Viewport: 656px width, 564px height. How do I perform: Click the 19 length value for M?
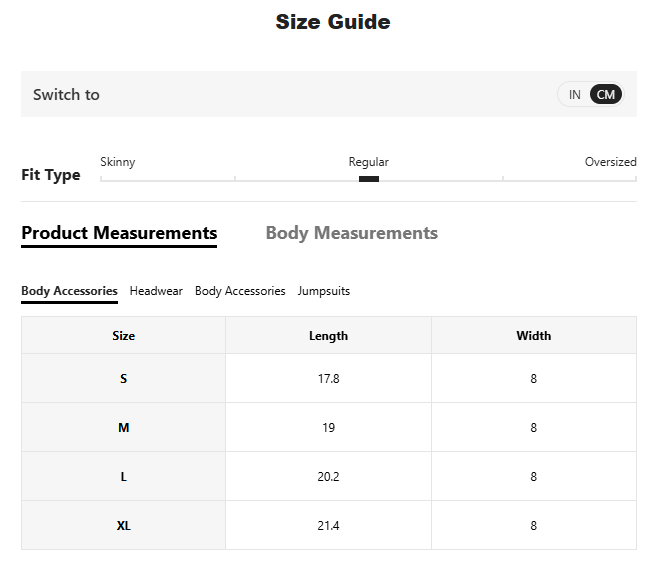[328, 428]
